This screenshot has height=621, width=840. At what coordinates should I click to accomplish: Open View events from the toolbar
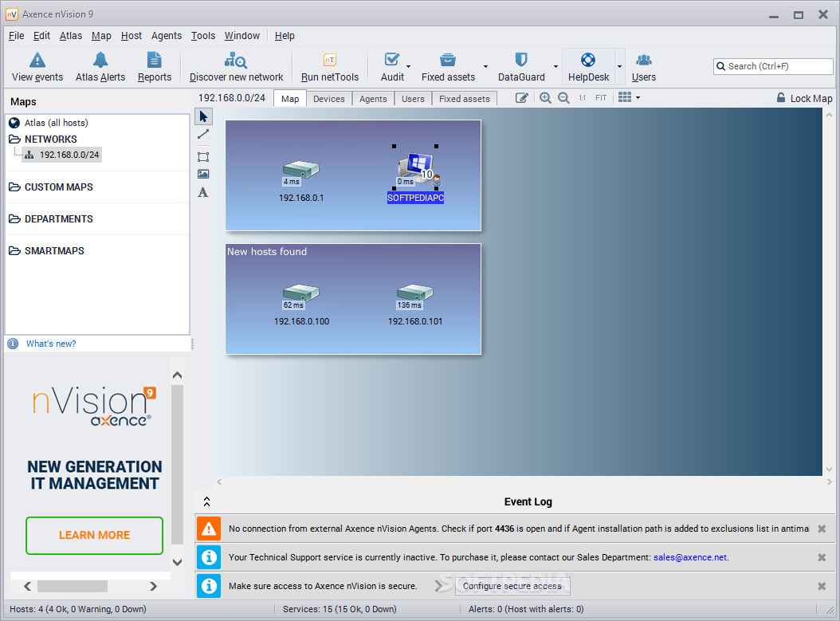pos(37,67)
